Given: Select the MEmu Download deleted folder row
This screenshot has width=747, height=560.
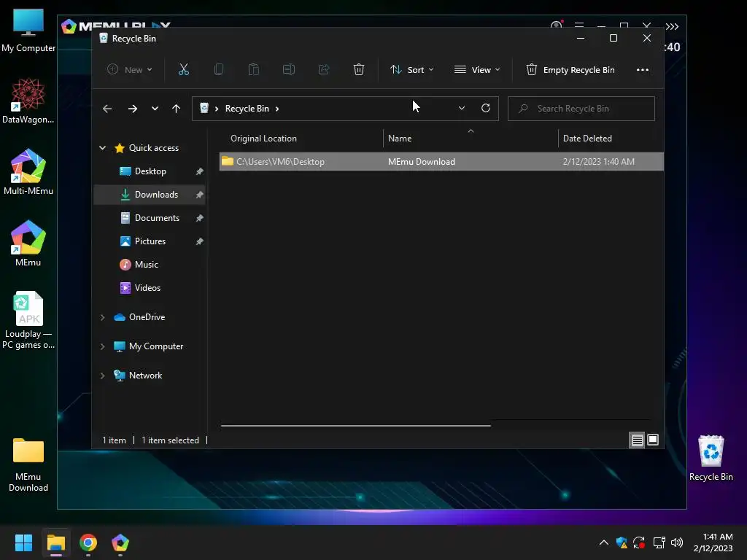Looking at the screenshot, I should click(x=441, y=161).
